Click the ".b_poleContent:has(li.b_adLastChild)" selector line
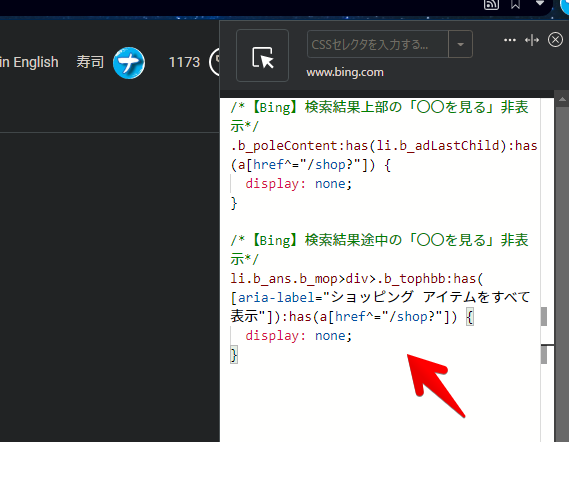Screen dimensions: 569x491 [384, 146]
